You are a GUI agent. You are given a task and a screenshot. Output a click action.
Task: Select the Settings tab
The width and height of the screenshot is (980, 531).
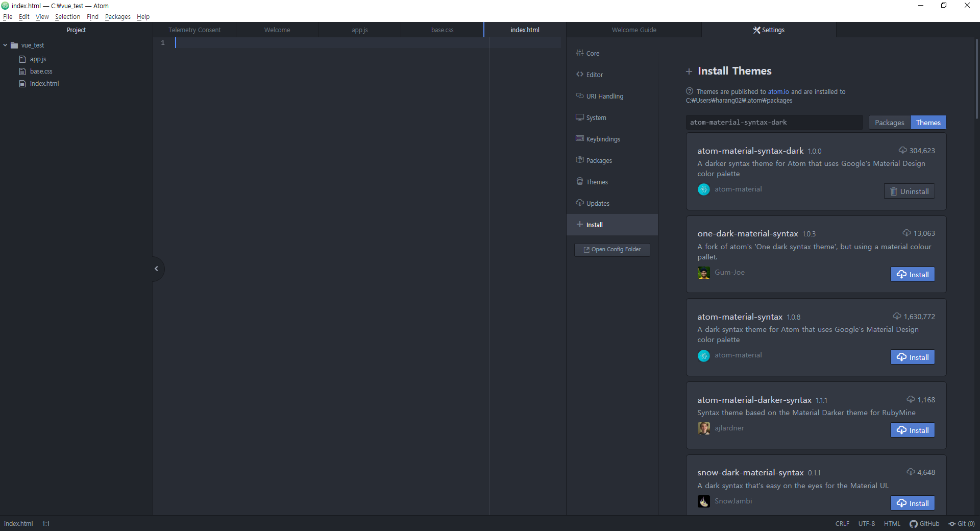tap(769, 30)
